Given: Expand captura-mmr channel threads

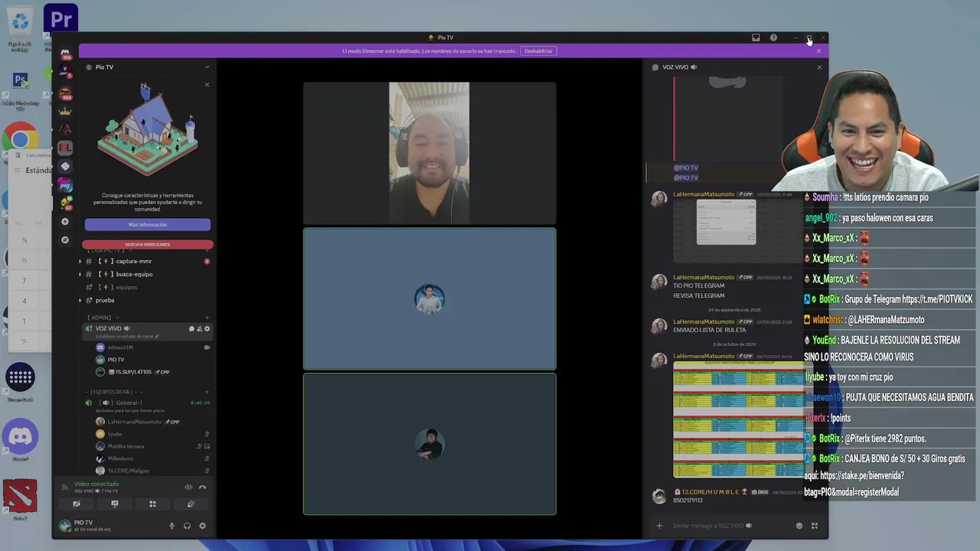Looking at the screenshot, I should coord(80,262).
